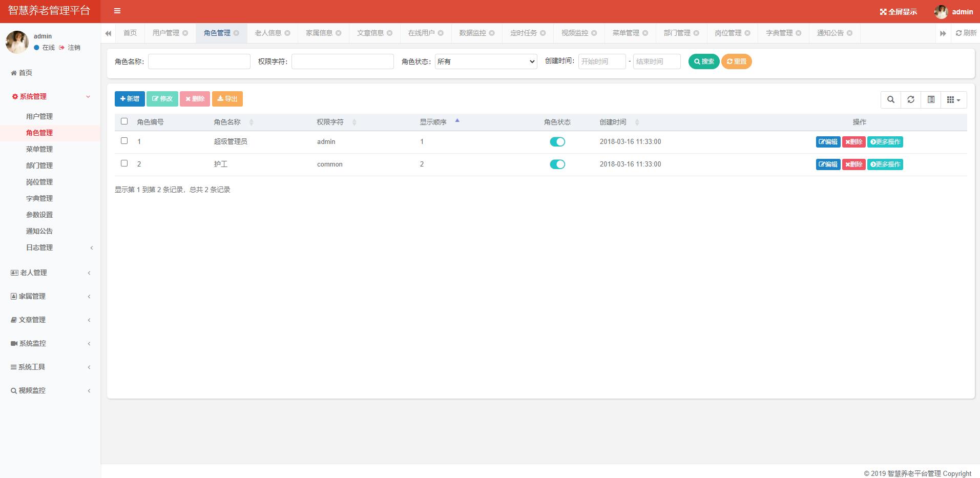Close the 通知公告 tab
Screen dimensions: 980x478
click(x=849, y=33)
